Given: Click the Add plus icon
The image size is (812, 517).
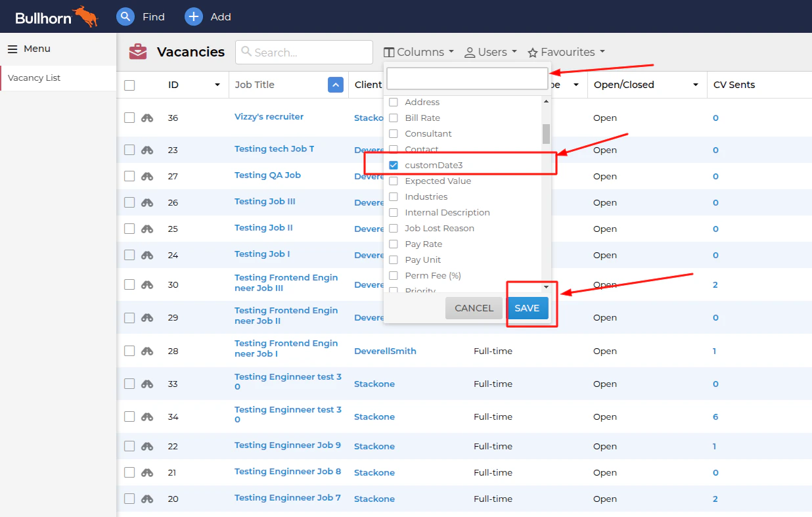Looking at the screenshot, I should tap(193, 16).
